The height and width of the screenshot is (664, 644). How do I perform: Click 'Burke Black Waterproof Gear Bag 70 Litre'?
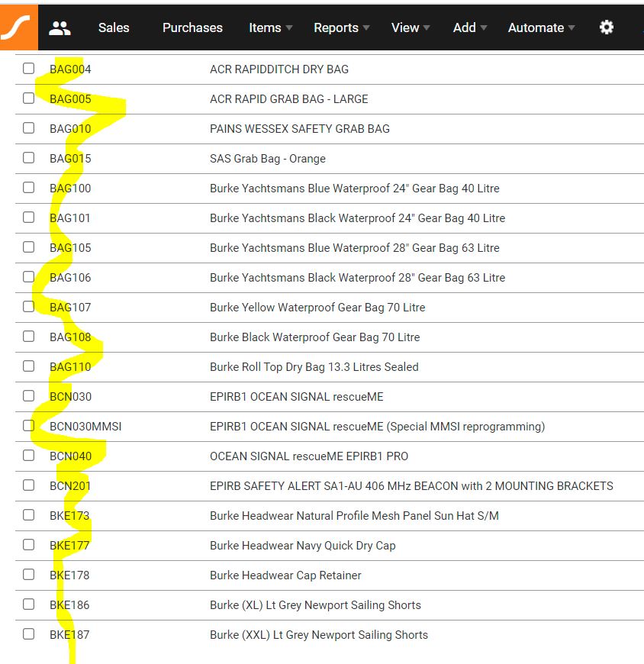point(314,337)
